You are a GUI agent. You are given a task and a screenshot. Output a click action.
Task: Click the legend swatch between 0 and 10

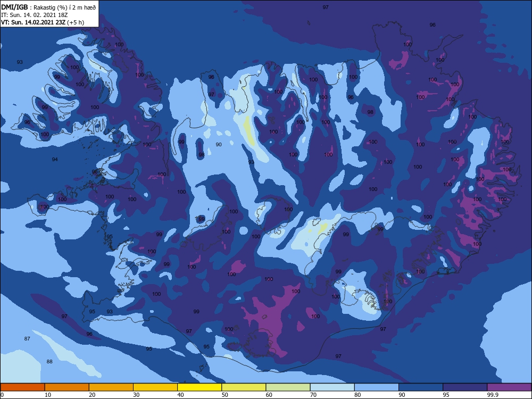pos(22,387)
